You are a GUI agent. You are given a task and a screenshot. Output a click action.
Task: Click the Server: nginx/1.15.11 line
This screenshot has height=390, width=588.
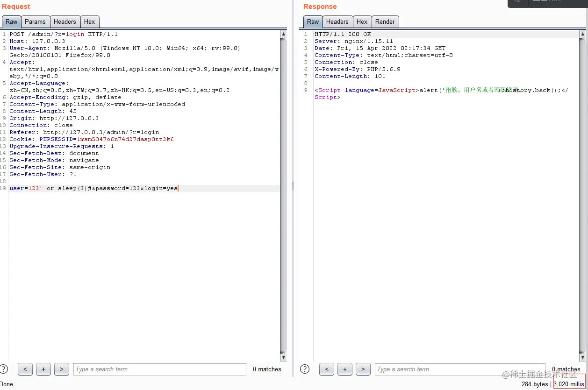(354, 41)
